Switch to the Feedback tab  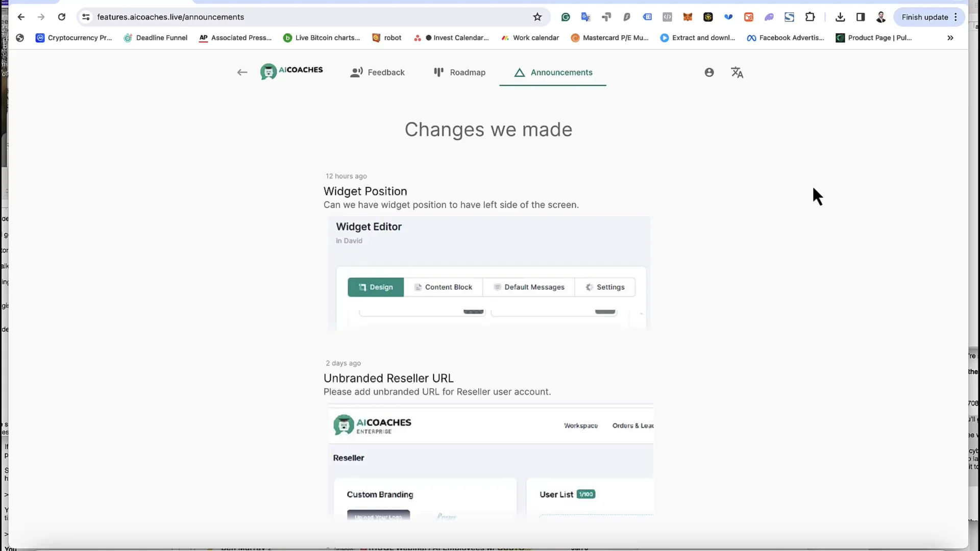378,72
